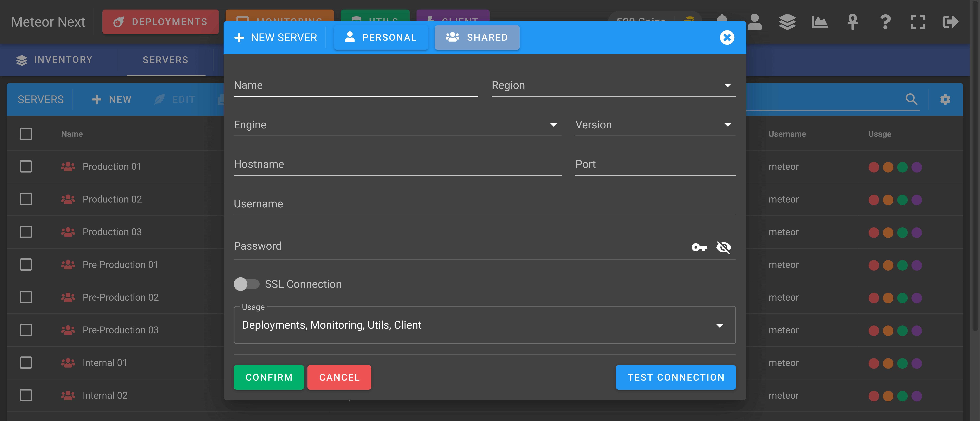Switch to the Inventory tab
Viewport: 980px width, 421px height.
[54, 60]
